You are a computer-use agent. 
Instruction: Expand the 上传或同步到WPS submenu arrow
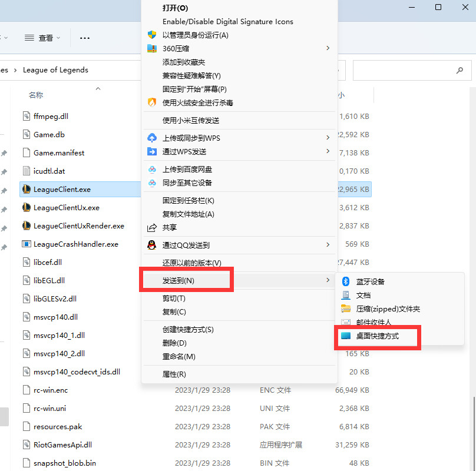click(x=328, y=138)
